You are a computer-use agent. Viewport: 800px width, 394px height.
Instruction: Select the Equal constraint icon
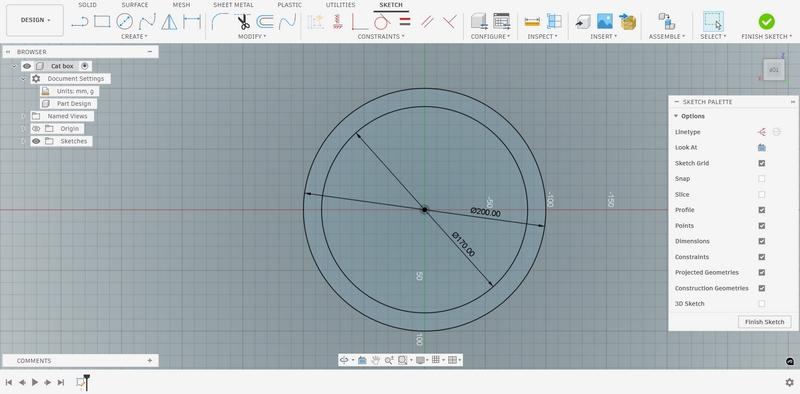[405, 21]
